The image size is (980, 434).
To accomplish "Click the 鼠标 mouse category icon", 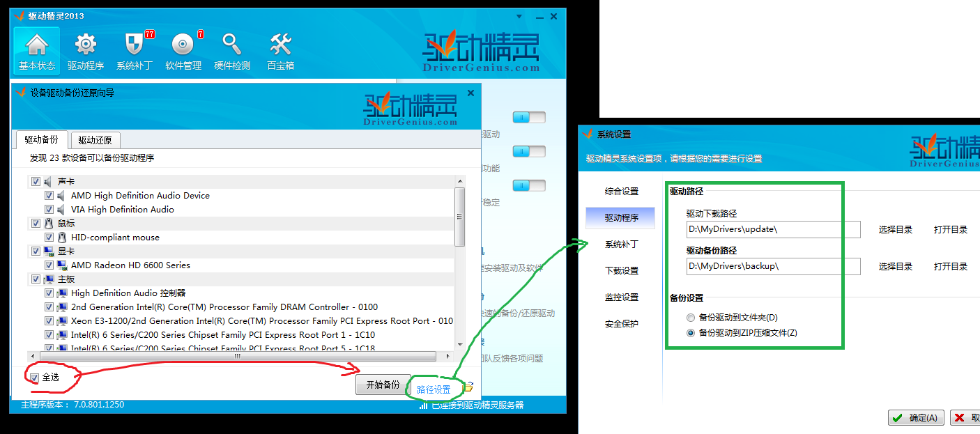I will [48, 224].
